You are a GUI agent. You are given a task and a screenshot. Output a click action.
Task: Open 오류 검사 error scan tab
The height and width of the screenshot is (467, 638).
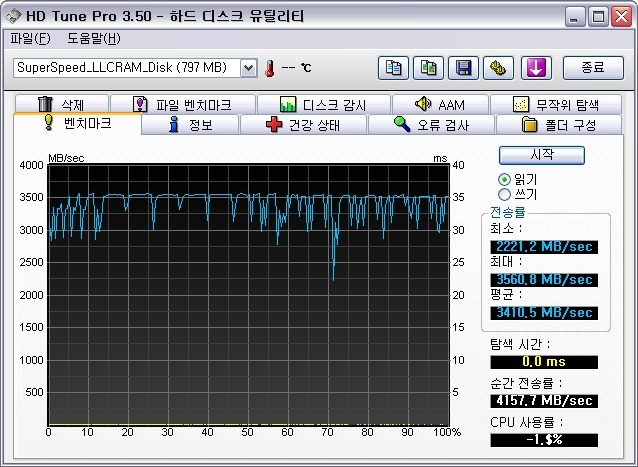(x=431, y=124)
